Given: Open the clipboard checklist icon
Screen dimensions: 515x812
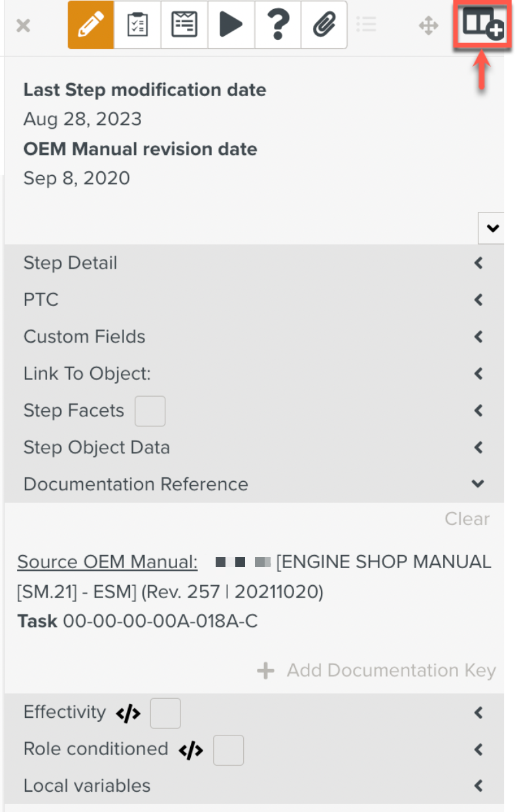Looking at the screenshot, I should coord(137,25).
